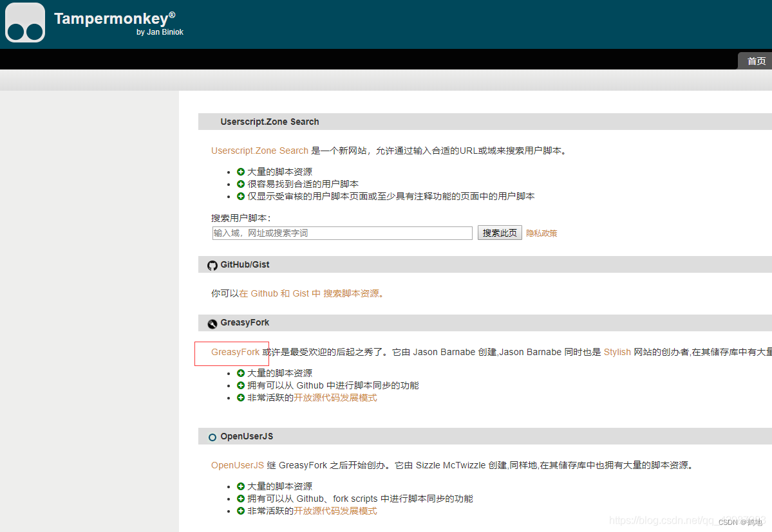Viewport: 772px width, 532px height.
Task: Click the GitHub octocat icon
Action: tap(212, 266)
